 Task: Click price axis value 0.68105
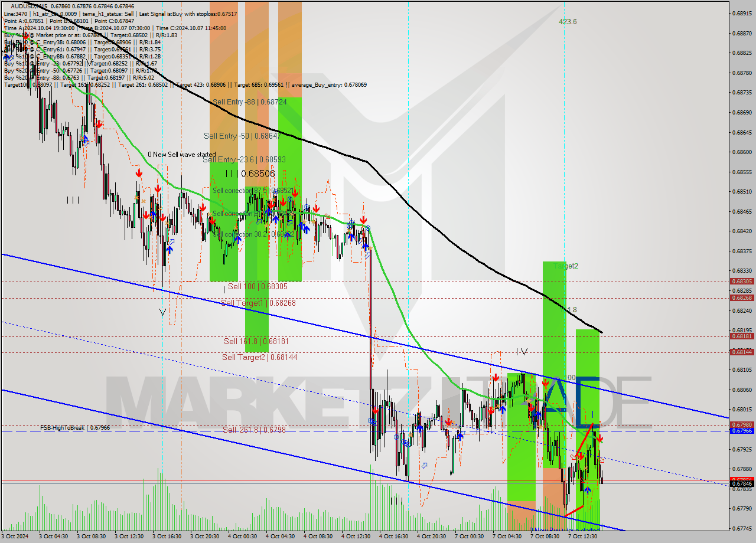(x=742, y=369)
